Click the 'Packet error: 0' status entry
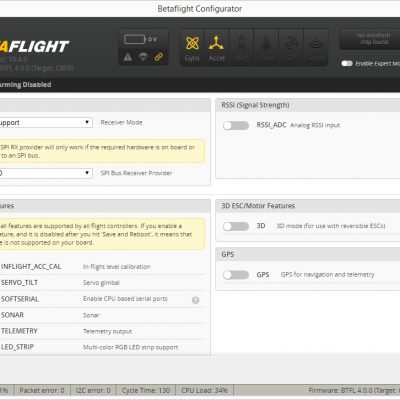Image resolution: width=400 pixels, height=400 pixels. click(x=42, y=390)
